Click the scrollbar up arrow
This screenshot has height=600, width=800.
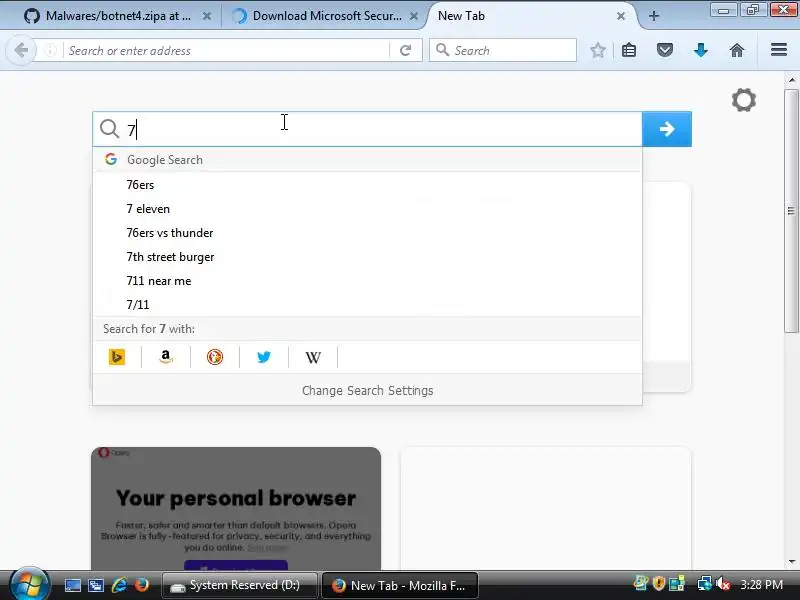click(x=792, y=80)
